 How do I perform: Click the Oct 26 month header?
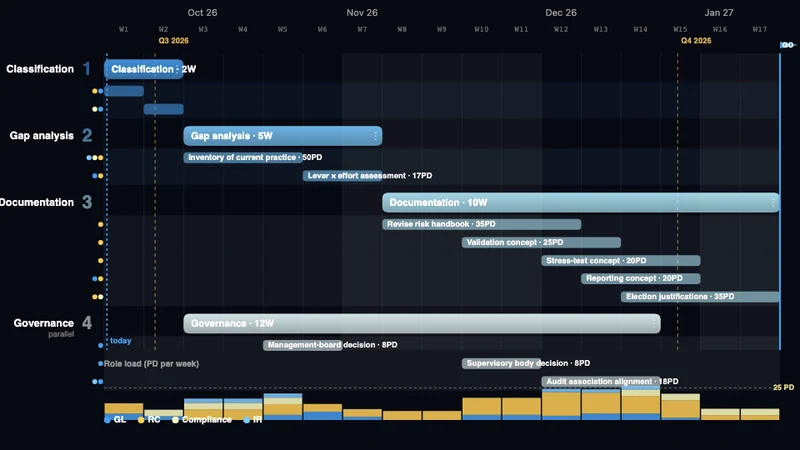pyautogui.click(x=202, y=13)
